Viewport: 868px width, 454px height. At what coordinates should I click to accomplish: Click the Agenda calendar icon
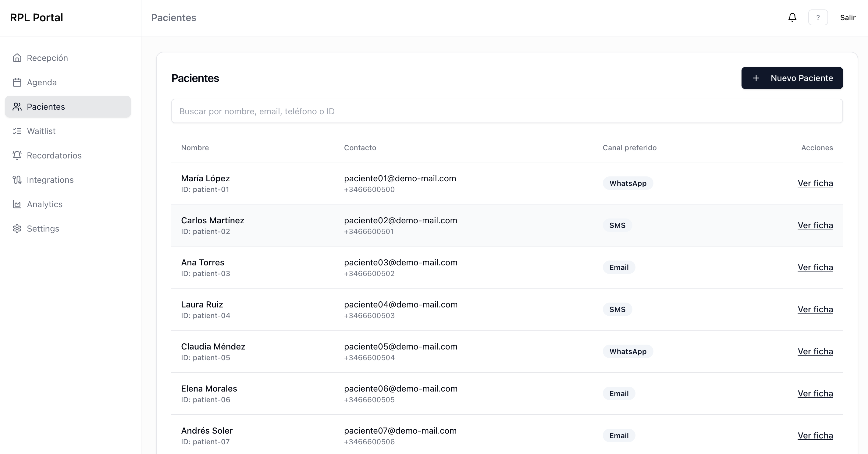[x=17, y=83]
